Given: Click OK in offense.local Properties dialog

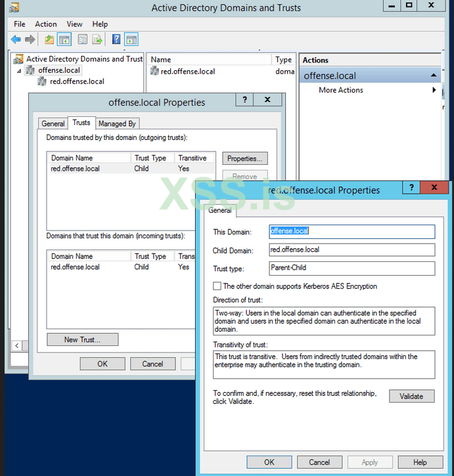Looking at the screenshot, I should (x=102, y=364).
